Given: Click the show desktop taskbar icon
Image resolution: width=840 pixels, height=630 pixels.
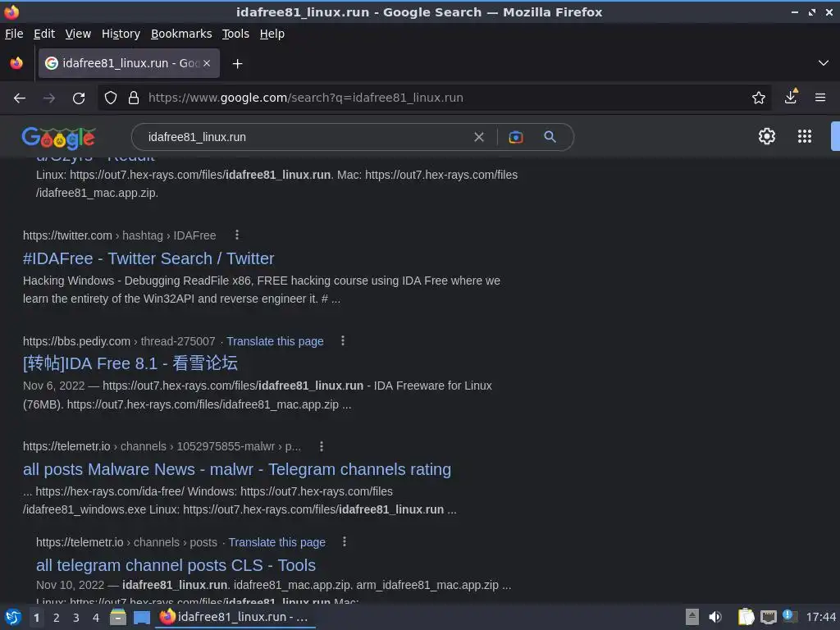Looking at the screenshot, I should tap(141, 618).
